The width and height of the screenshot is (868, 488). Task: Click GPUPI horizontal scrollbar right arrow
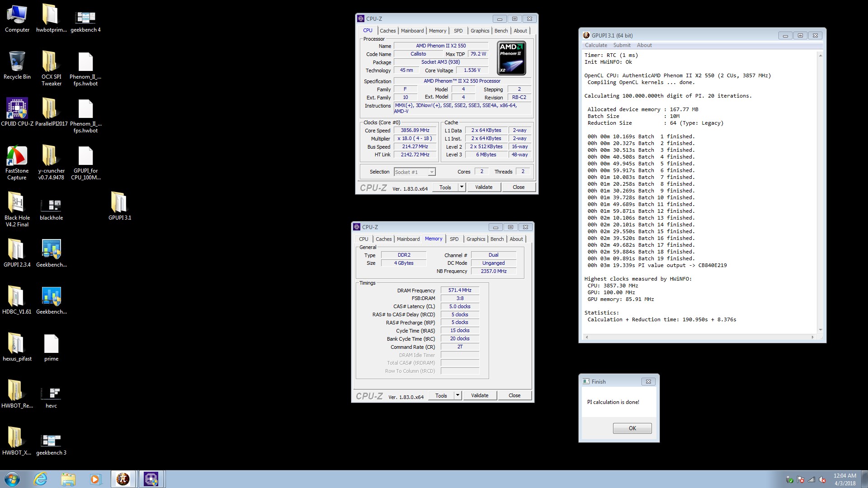(x=812, y=337)
